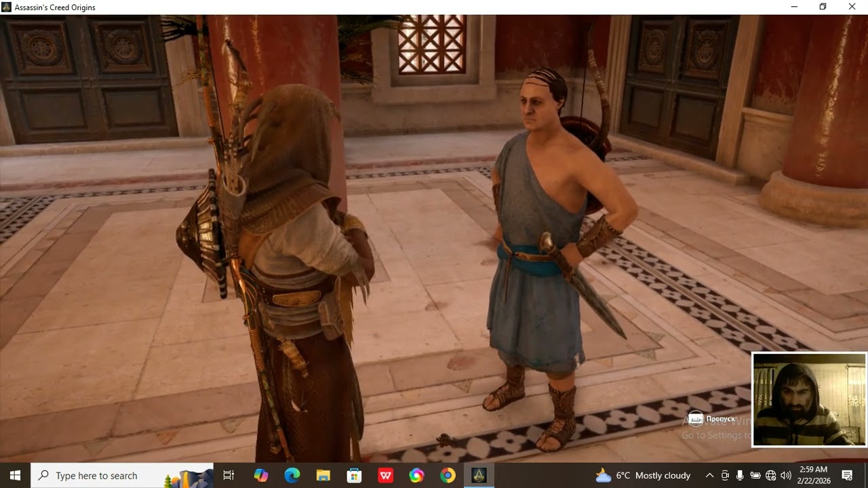
Task: Close the Assassin's Creed Origins window
Action: point(852,7)
